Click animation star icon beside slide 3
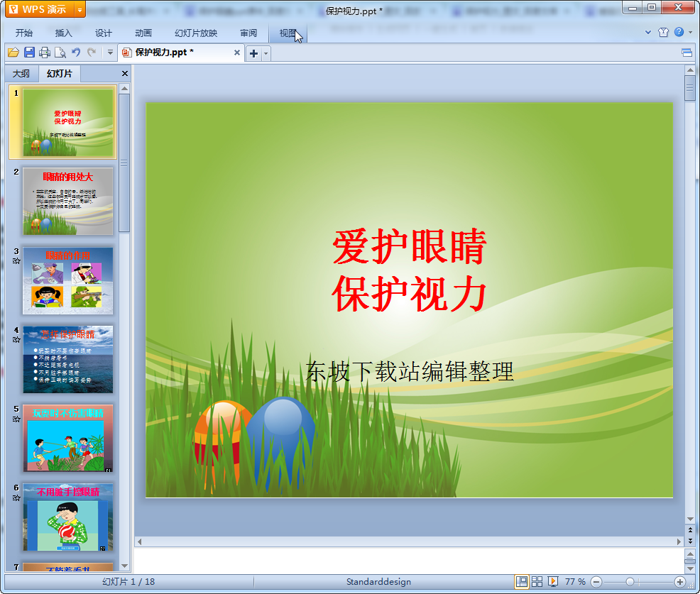700x594 pixels. (16, 261)
